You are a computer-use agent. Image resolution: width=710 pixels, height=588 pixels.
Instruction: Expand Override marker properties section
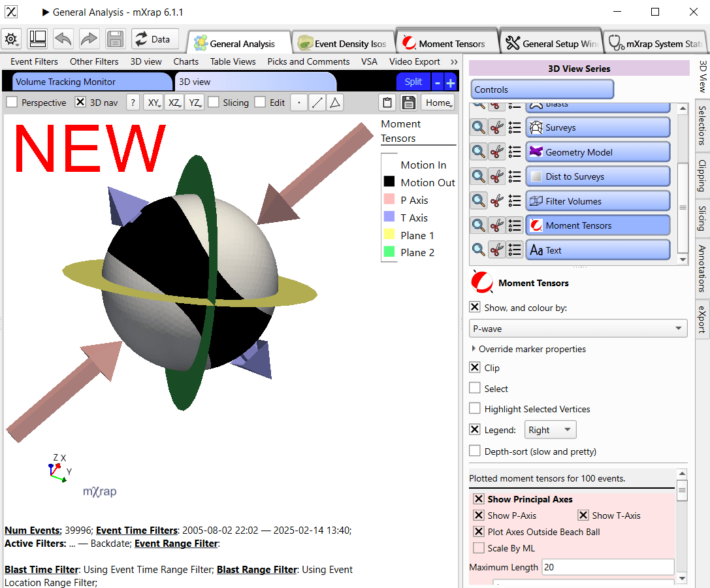point(474,349)
